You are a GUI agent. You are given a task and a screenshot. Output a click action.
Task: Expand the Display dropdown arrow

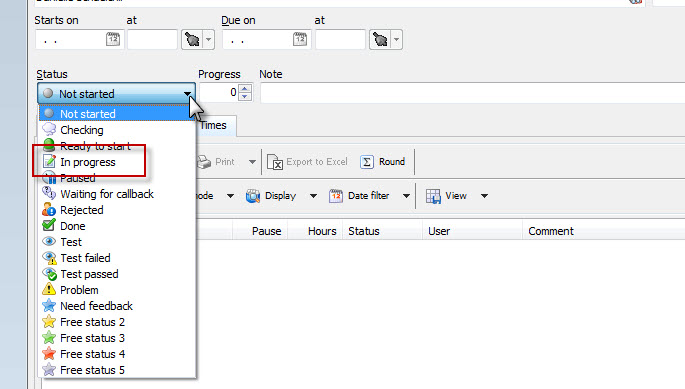[x=313, y=196]
